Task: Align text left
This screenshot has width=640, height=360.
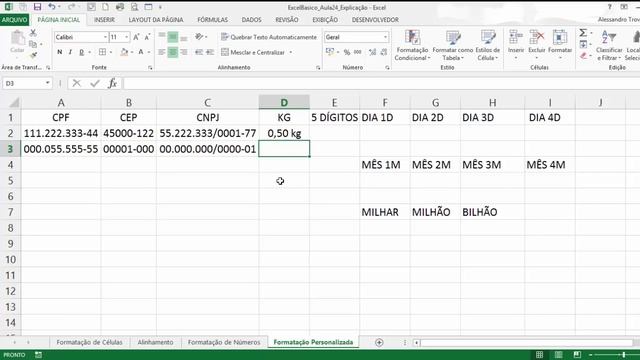Action: pyautogui.click(x=162, y=52)
